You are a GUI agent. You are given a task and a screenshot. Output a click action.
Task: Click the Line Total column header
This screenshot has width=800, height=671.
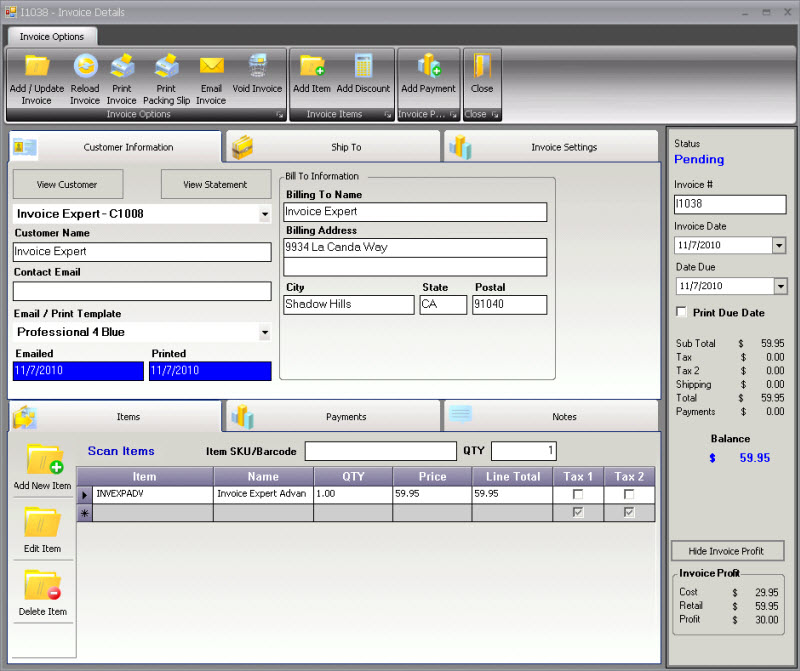(x=512, y=477)
